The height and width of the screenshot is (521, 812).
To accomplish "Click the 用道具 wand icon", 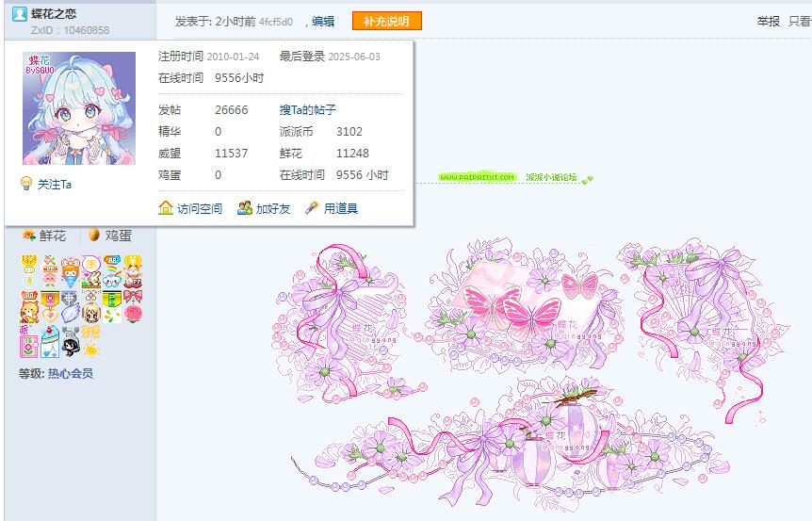I will [312, 208].
